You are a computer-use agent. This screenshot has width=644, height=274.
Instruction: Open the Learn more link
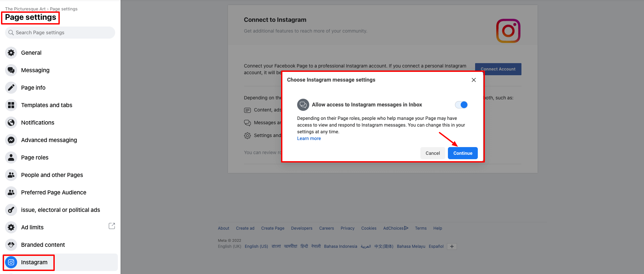coord(309,138)
